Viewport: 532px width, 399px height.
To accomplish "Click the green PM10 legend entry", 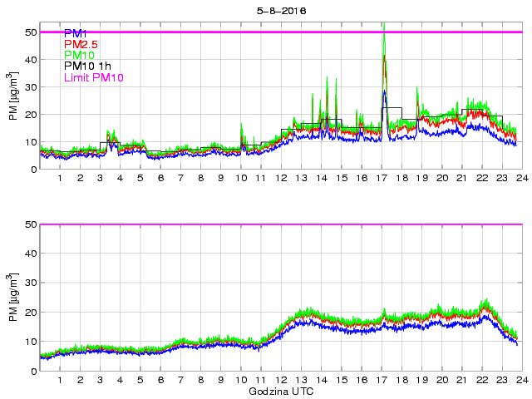I will (80, 56).
